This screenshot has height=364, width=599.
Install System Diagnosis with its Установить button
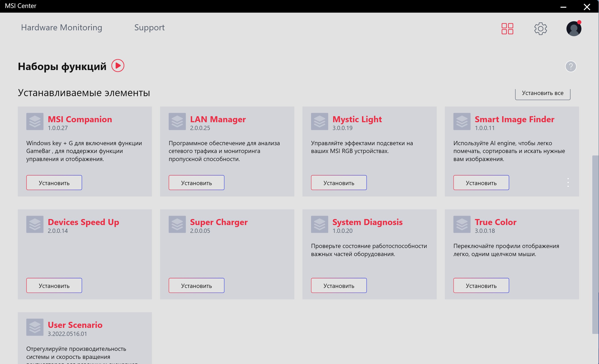tap(339, 285)
